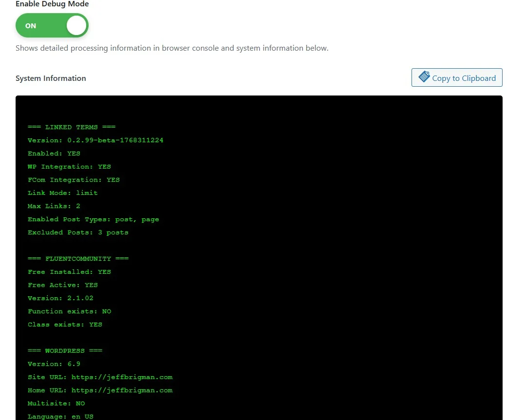The height and width of the screenshot is (420, 525).
Task: Select the line "Version: 0.2.99-beta-1768311224"
Action: [x=95, y=140]
